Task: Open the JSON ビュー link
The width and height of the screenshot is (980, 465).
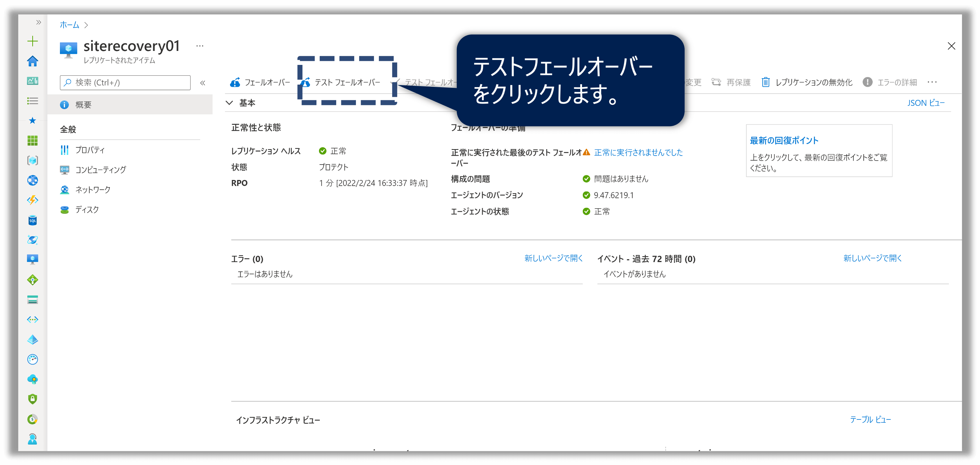Action: click(925, 103)
